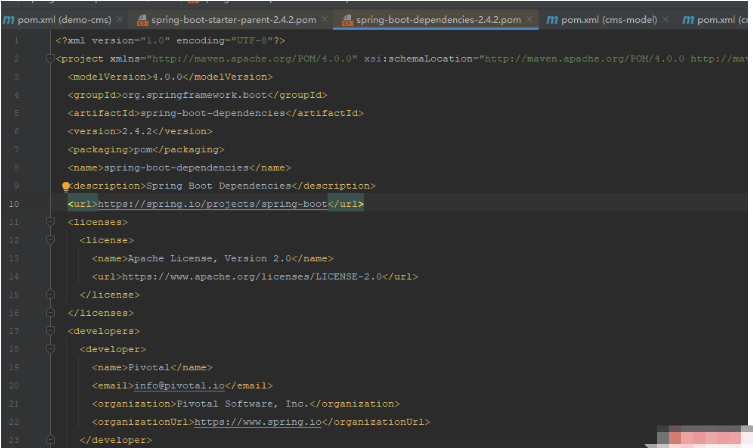The height and width of the screenshot is (448, 753).
Task: Click the version 2.4.2 text
Action: 137,131
